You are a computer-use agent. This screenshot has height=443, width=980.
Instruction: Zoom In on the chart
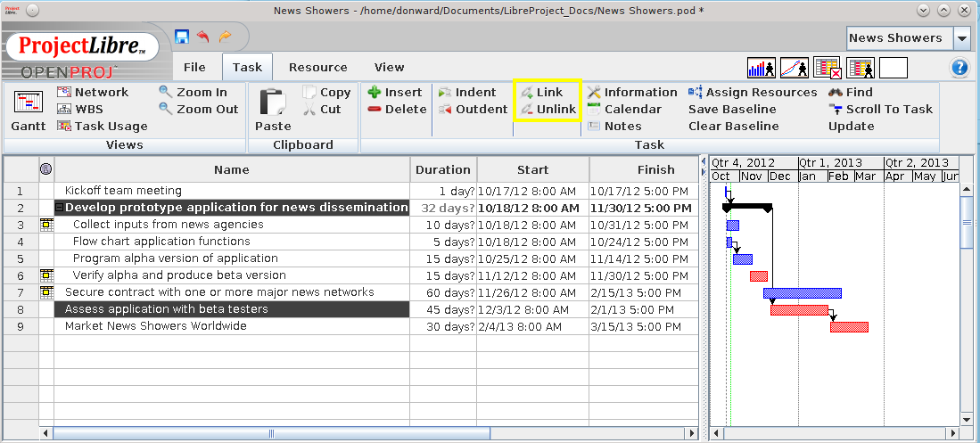click(194, 93)
